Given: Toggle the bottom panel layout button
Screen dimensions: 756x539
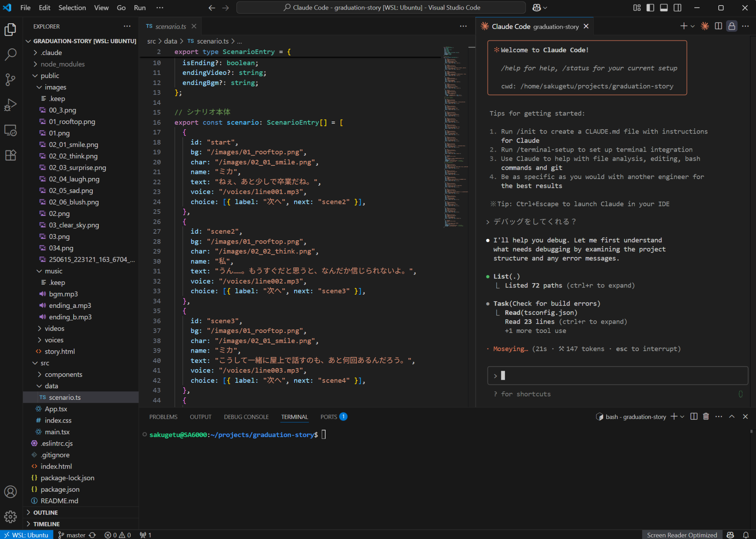Looking at the screenshot, I should [664, 7].
